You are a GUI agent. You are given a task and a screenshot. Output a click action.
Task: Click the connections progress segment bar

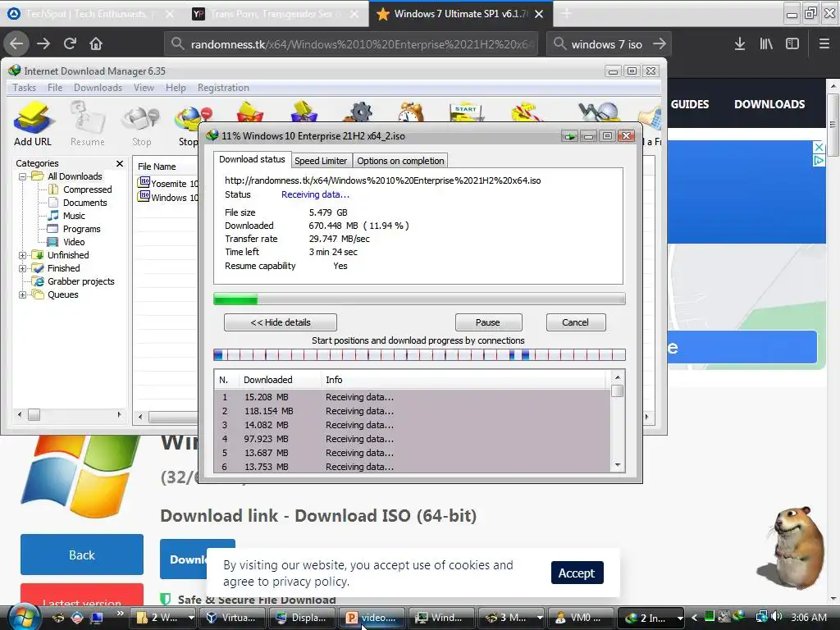pyautogui.click(x=419, y=354)
